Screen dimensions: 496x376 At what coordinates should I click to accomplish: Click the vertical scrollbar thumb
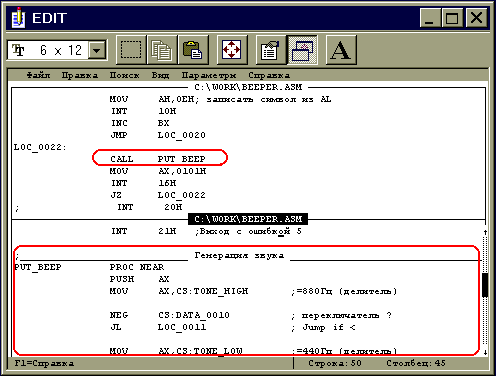click(485, 285)
